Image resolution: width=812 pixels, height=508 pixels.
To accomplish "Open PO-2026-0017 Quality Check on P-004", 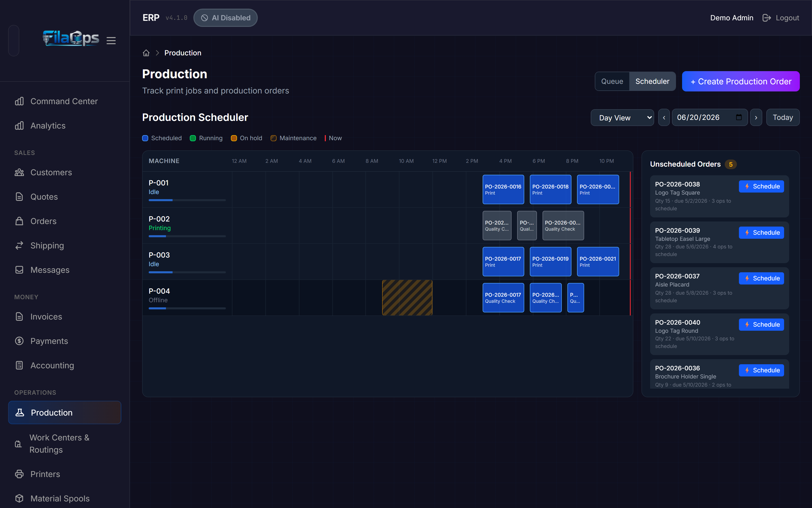I will pyautogui.click(x=503, y=298).
